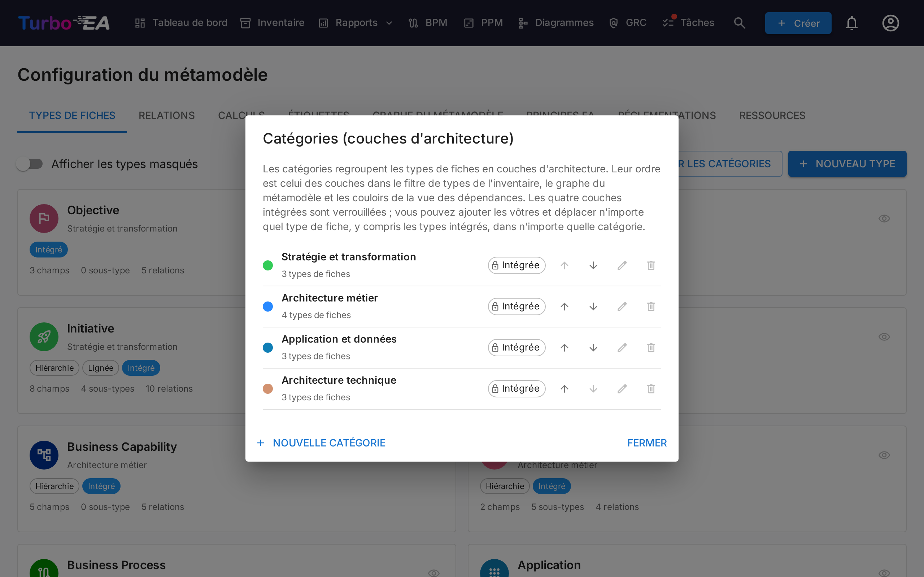Hide the Initiative type via eye icon
The height and width of the screenshot is (577, 924).
884,336
